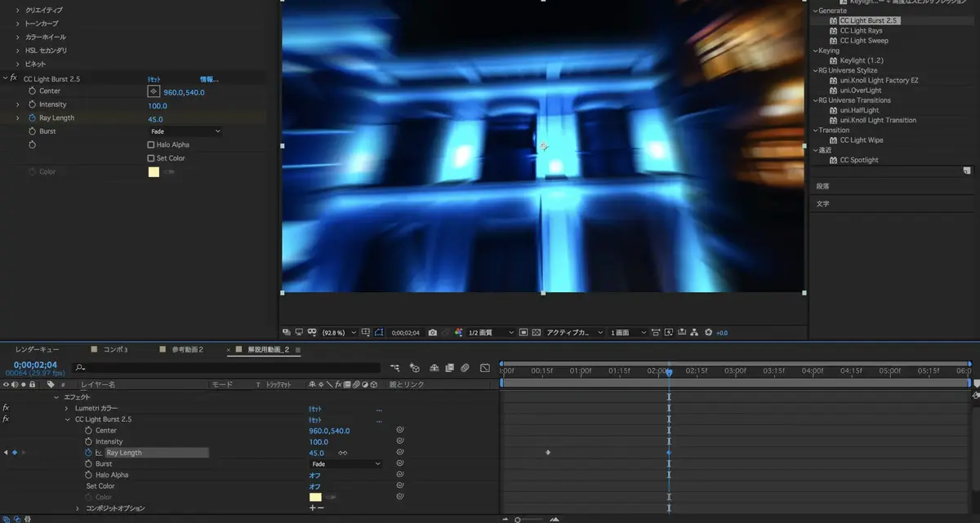The width and height of the screenshot is (980, 523).
Task: Click the color eyedropper next to Color swatch
Action: click(x=169, y=172)
